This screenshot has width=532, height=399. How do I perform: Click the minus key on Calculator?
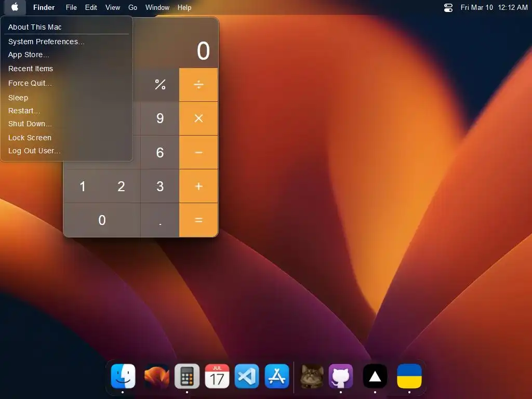click(x=198, y=152)
